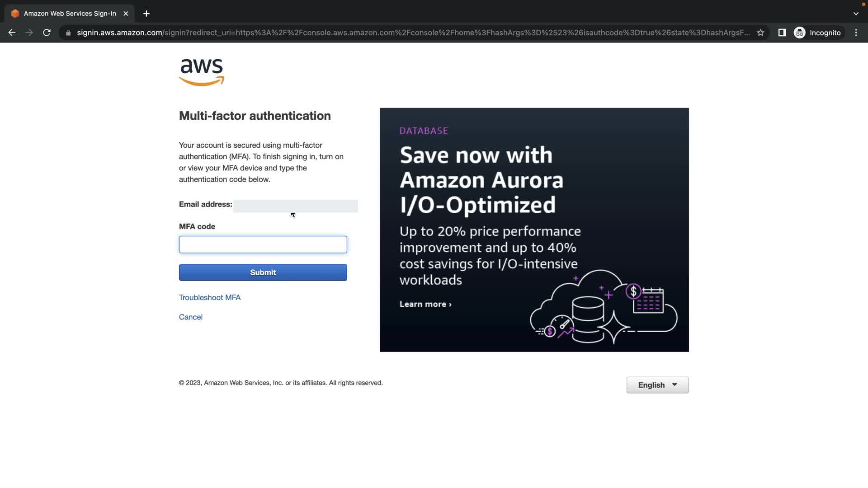Image resolution: width=868 pixels, height=488 pixels.
Task: Reload the sign-in page
Action: (47, 33)
